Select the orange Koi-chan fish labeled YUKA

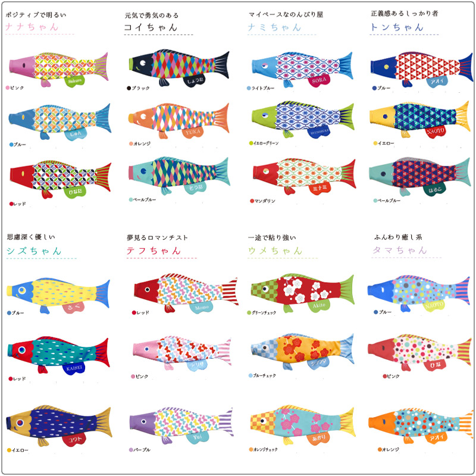(x=179, y=121)
